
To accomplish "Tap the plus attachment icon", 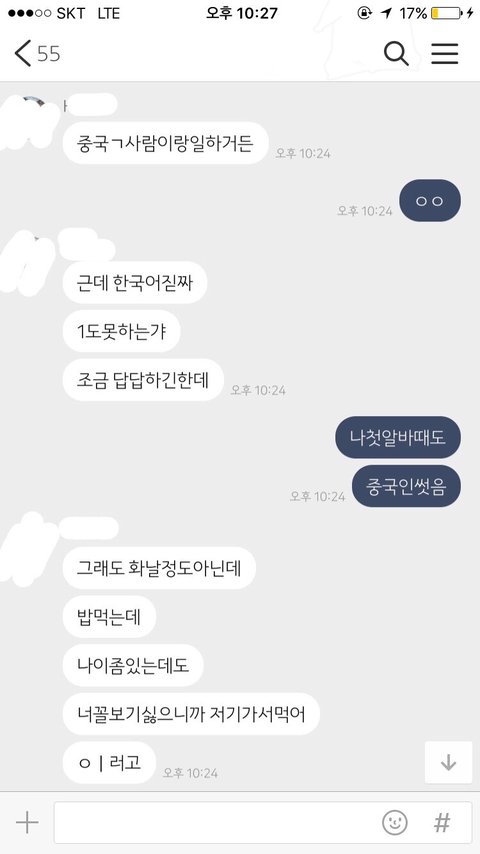I will click(x=27, y=822).
